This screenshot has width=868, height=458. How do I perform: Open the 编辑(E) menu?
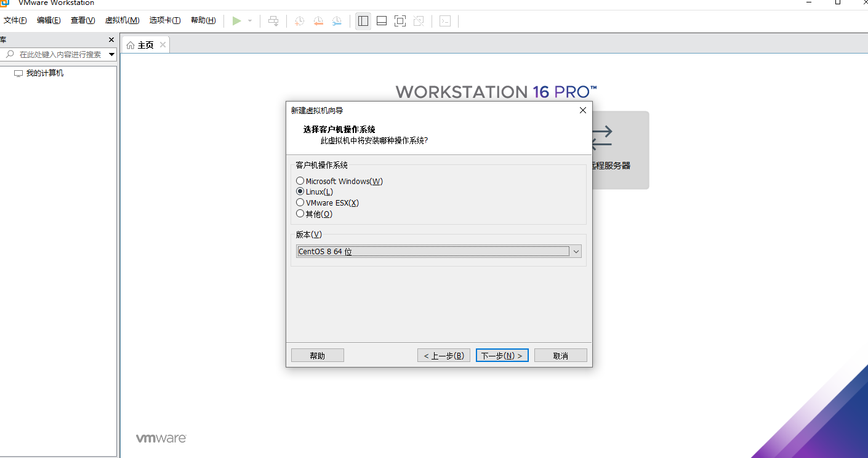49,20
